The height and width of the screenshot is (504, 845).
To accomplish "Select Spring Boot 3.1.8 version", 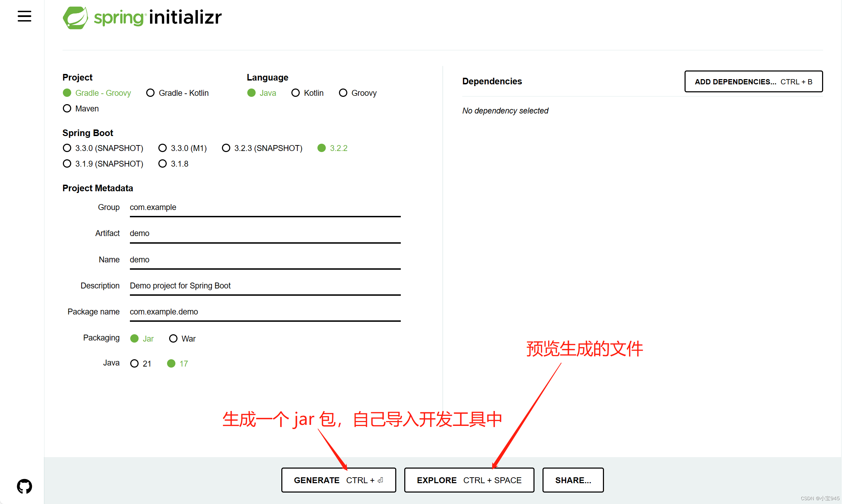I will pos(173,164).
